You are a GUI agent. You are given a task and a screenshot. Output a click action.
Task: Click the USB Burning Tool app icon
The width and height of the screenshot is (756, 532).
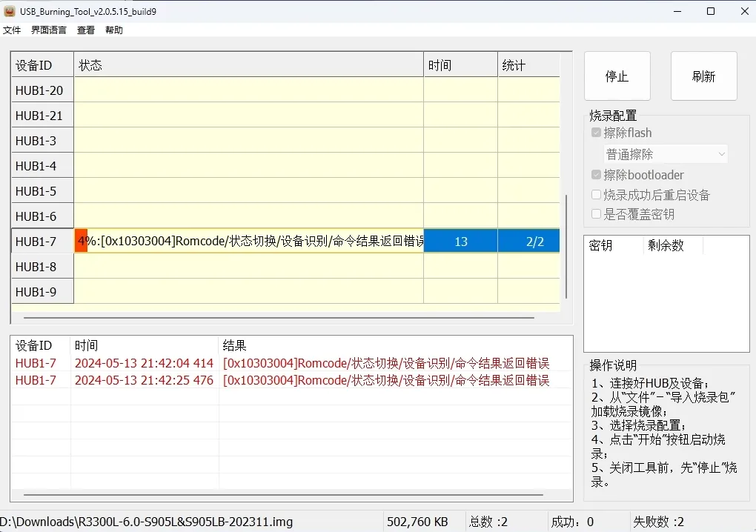pos(10,11)
